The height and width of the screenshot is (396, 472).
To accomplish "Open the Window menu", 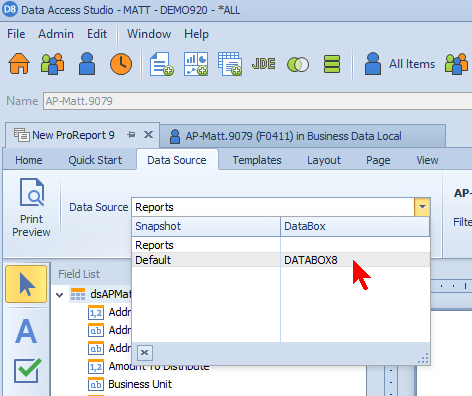I will coord(149,34).
